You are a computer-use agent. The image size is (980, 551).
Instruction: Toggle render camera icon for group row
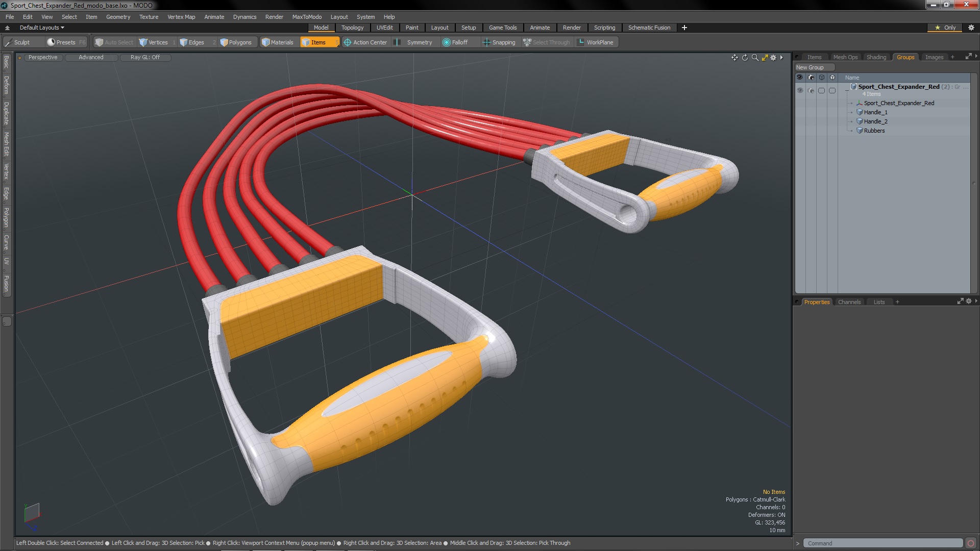[x=811, y=90]
